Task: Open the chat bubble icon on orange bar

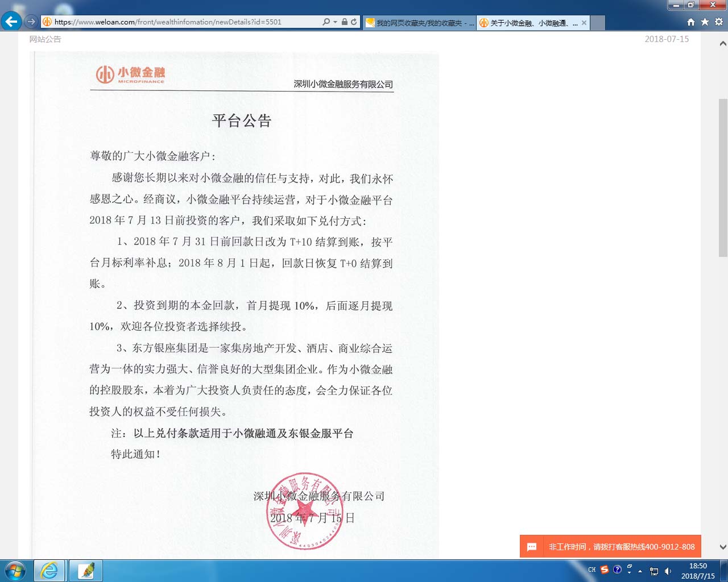Action: click(532, 547)
